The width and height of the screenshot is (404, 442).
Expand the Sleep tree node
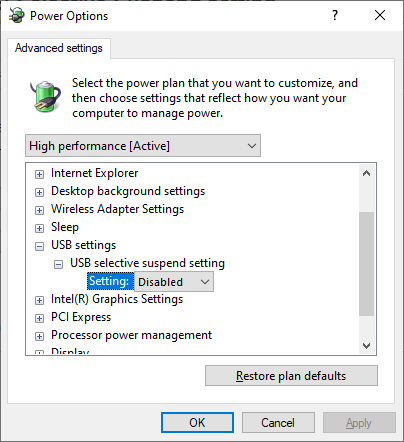(x=39, y=228)
